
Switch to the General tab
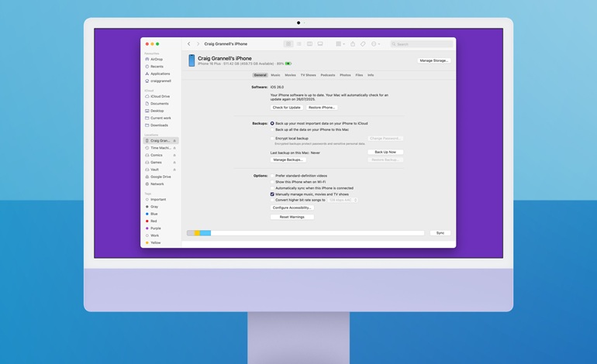click(260, 75)
